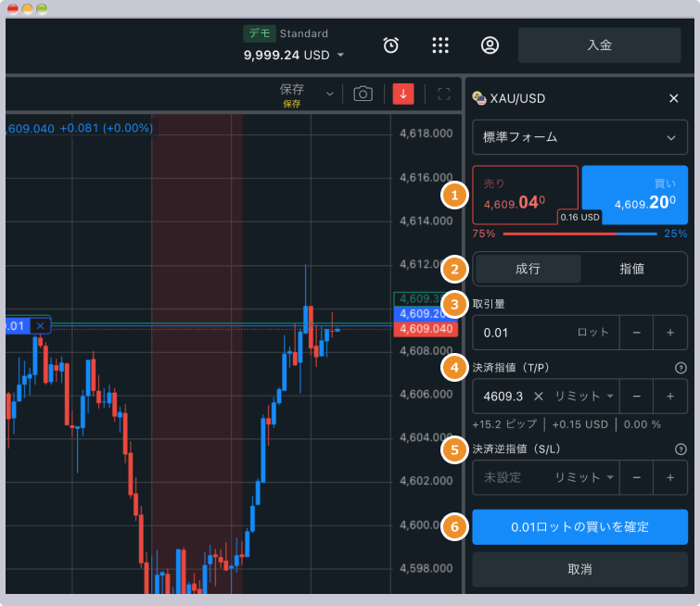Increase the 取引量 volume with plus

669,332
